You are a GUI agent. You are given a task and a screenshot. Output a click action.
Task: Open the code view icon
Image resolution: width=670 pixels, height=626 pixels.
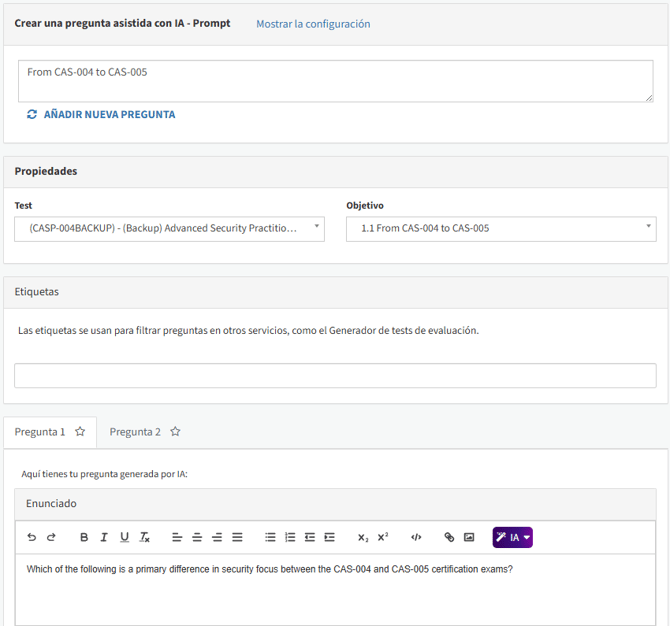(x=416, y=537)
